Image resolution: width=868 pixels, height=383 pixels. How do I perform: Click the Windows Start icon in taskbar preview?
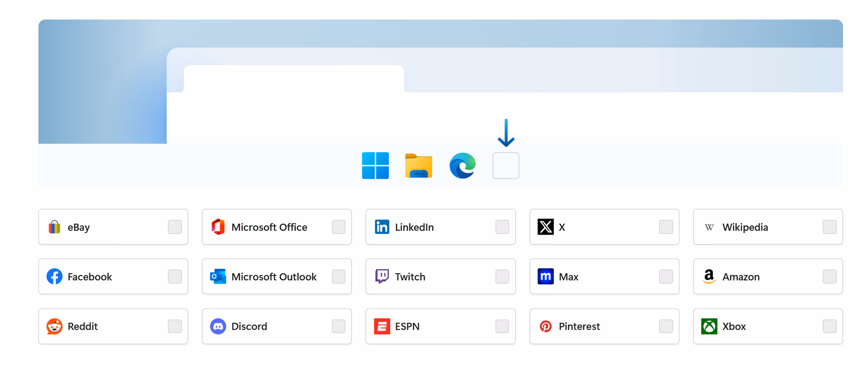click(x=375, y=166)
